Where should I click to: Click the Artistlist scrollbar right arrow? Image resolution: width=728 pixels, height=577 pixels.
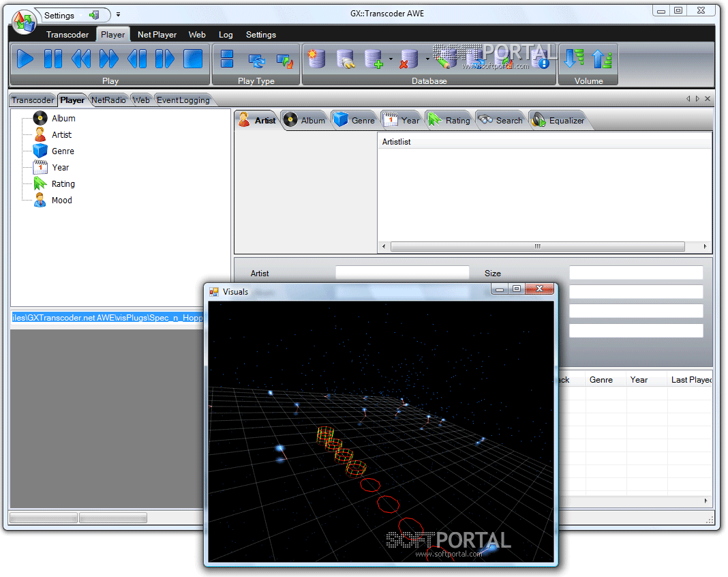(705, 246)
